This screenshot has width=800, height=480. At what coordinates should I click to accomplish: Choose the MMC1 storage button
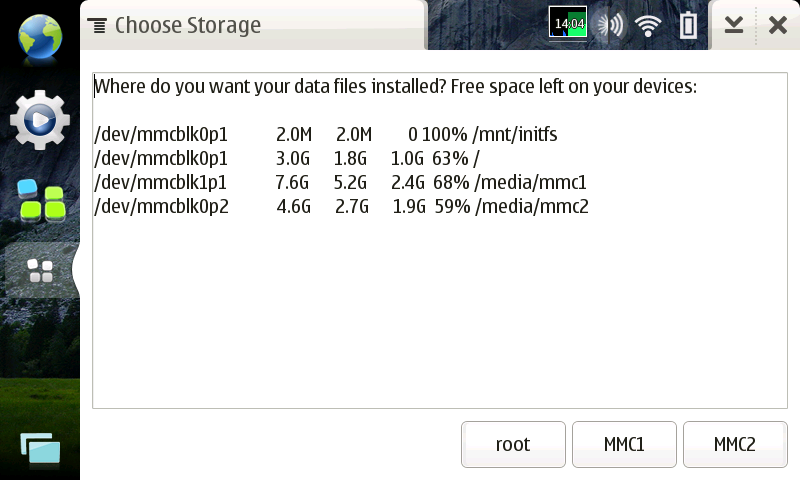coord(624,444)
